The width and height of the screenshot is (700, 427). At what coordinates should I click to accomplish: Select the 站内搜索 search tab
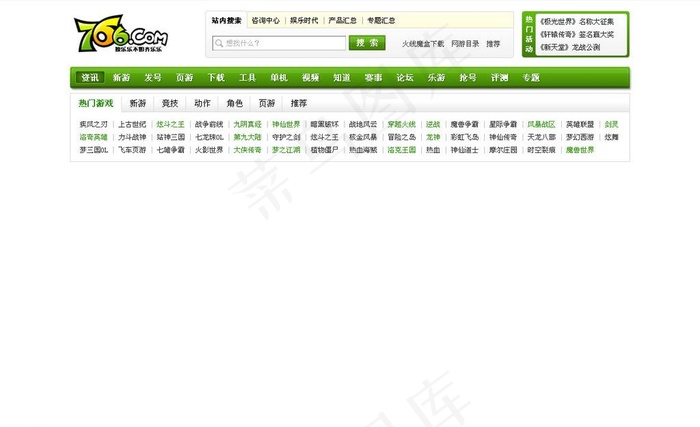(226, 21)
